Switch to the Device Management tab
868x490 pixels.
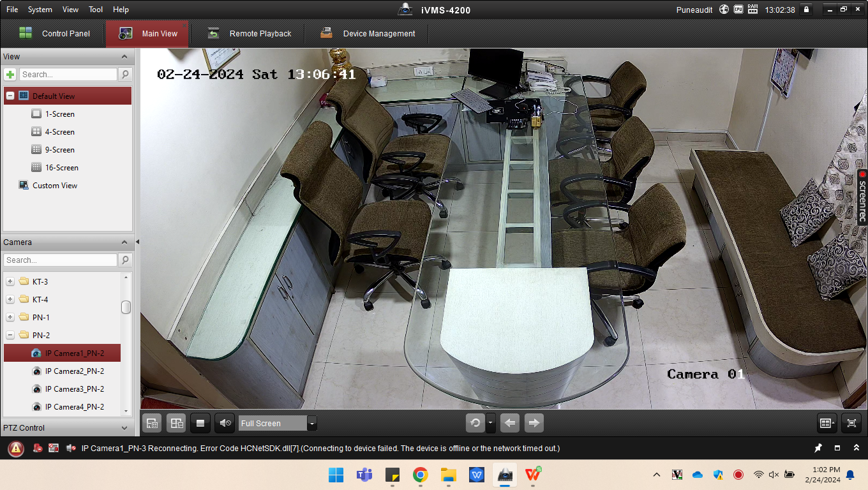(368, 34)
